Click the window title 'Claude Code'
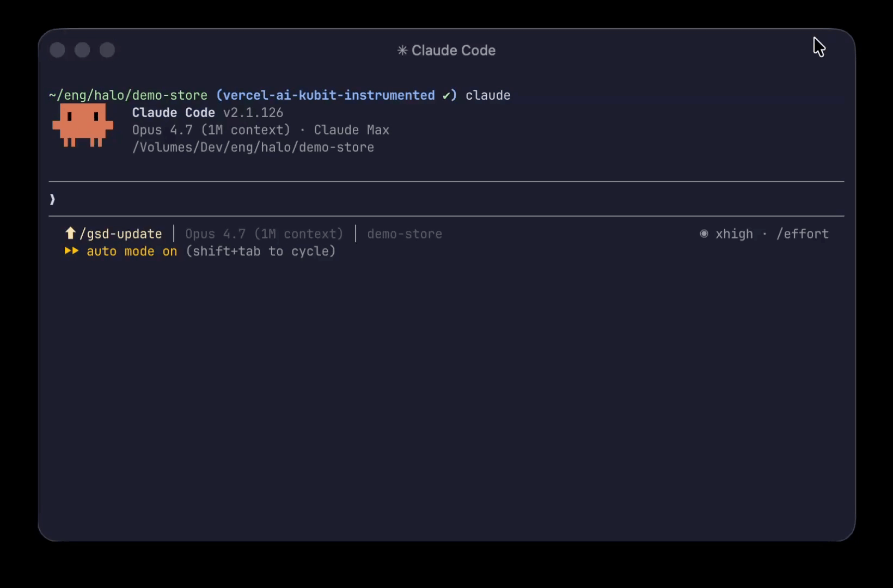893x588 pixels. click(x=454, y=51)
